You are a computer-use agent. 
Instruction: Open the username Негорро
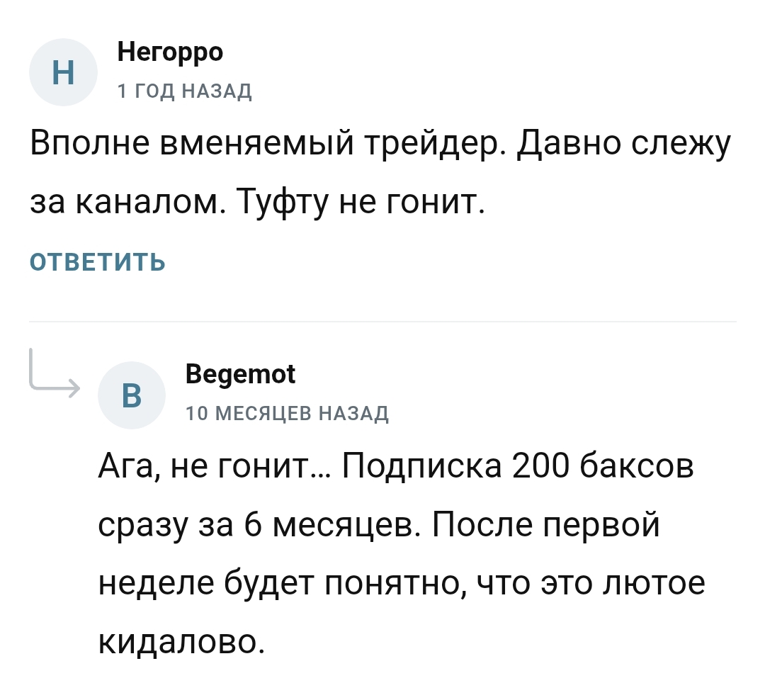(170, 51)
